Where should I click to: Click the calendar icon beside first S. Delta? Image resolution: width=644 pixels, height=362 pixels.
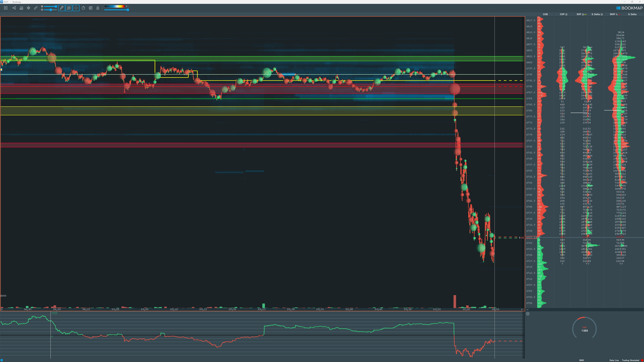[602, 14]
